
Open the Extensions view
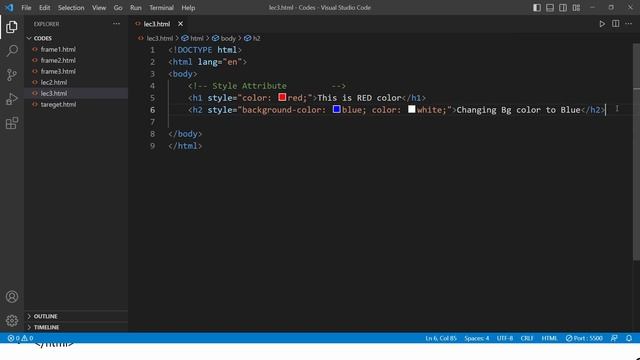coord(12,123)
